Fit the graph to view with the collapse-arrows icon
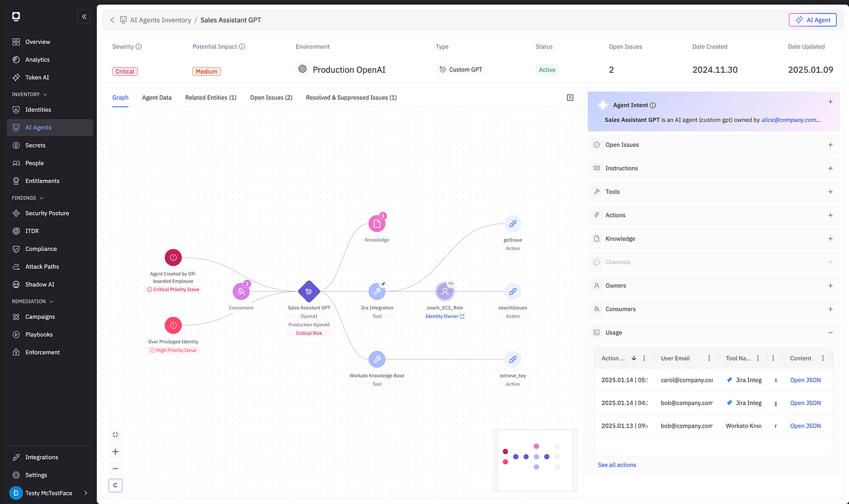This screenshot has height=504, width=849. pyautogui.click(x=115, y=435)
